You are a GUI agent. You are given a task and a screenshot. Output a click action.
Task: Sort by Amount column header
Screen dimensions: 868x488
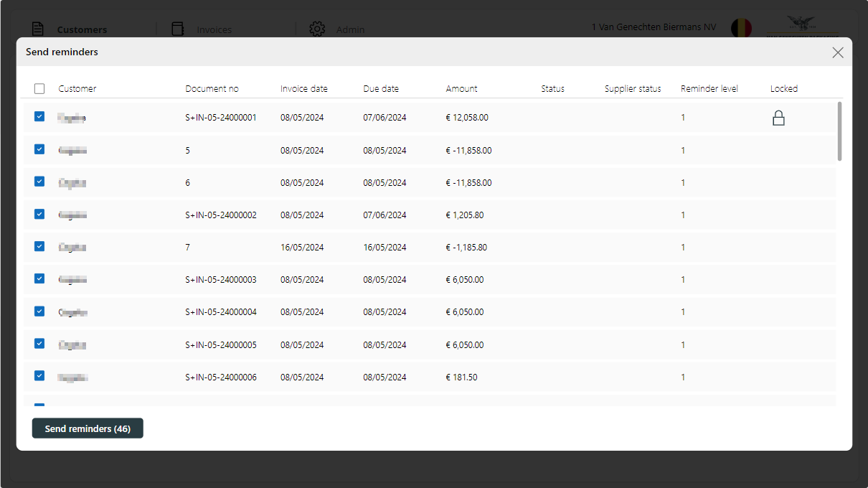[x=461, y=89]
